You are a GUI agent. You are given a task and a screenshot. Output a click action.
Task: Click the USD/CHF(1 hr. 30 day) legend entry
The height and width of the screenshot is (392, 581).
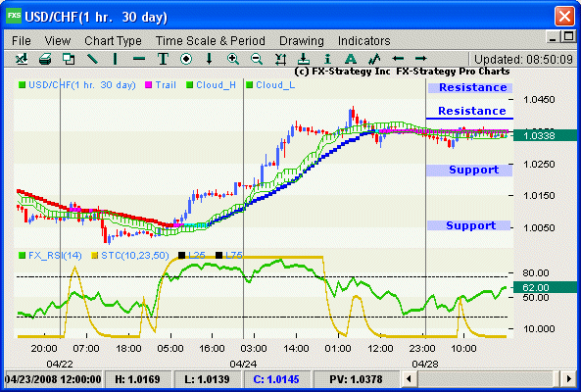click(77, 85)
